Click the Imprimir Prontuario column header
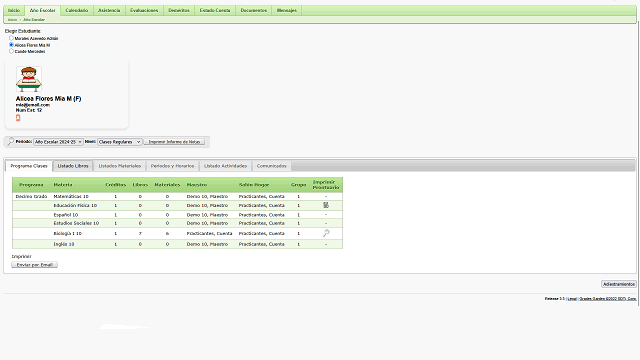The height and width of the screenshot is (360, 640). coord(326,185)
